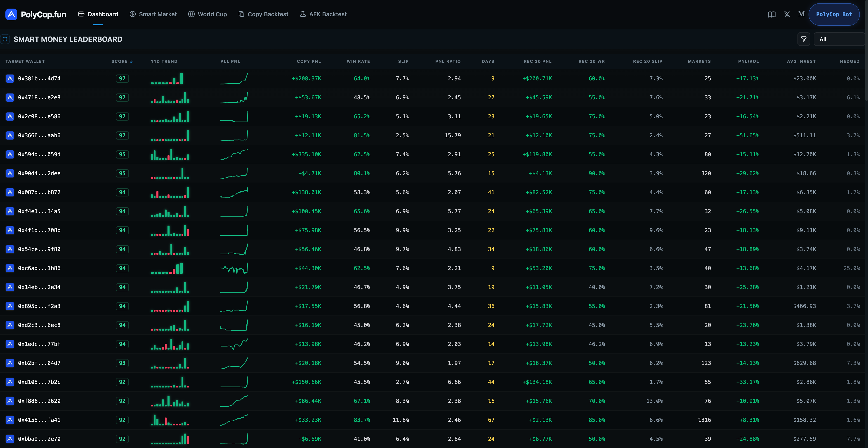
Task: Sort by HEDGED column header
Action: 849,61
